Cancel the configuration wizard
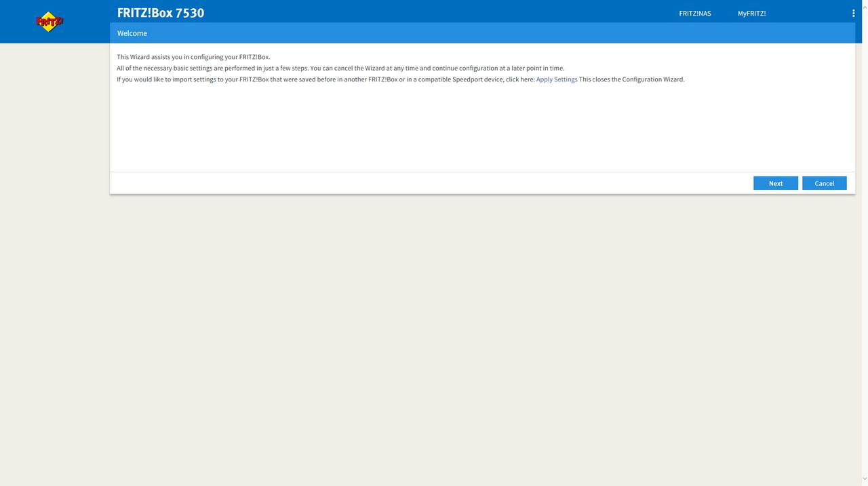The width and height of the screenshot is (868, 486). [x=825, y=183]
